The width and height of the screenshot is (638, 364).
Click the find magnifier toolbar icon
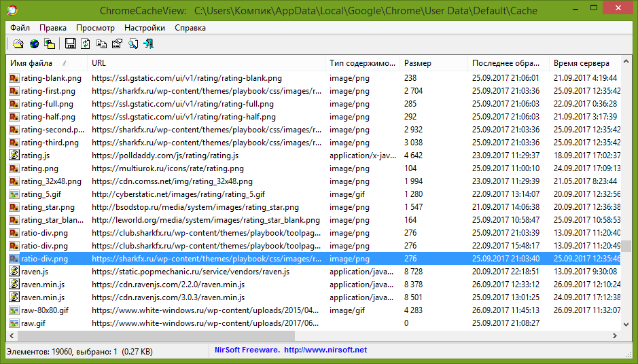(x=133, y=44)
